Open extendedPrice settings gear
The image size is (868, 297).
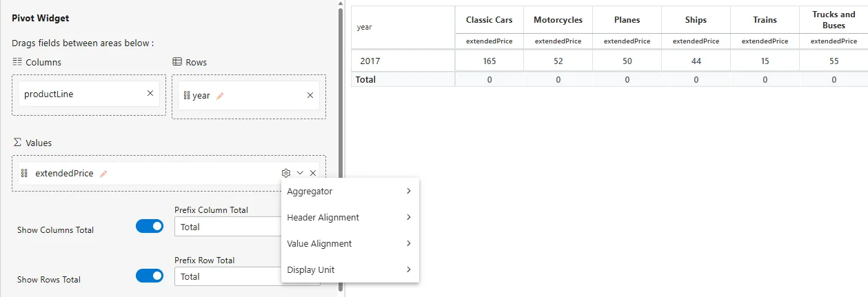coord(286,173)
